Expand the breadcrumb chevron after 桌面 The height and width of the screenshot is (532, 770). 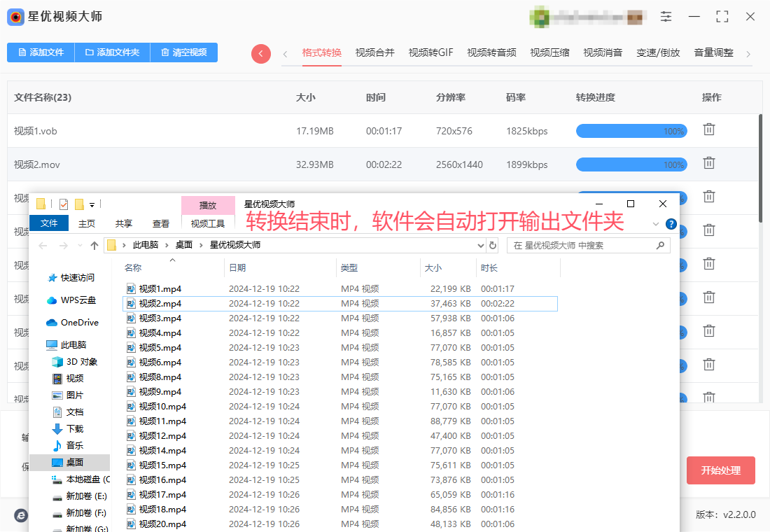pyautogui.click(x=201, y=245)
